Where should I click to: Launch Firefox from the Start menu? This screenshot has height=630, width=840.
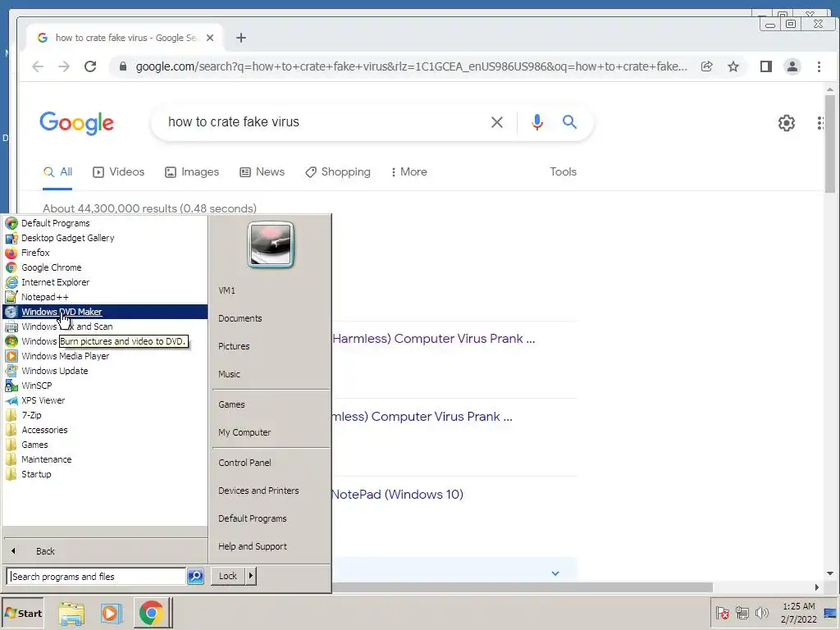34,253
